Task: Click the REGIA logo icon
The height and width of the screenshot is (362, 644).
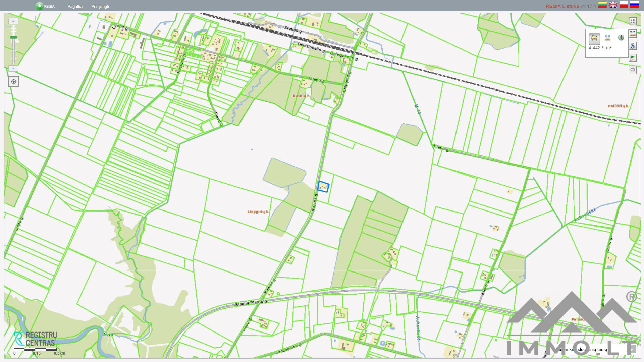Action: click(40, 6)
